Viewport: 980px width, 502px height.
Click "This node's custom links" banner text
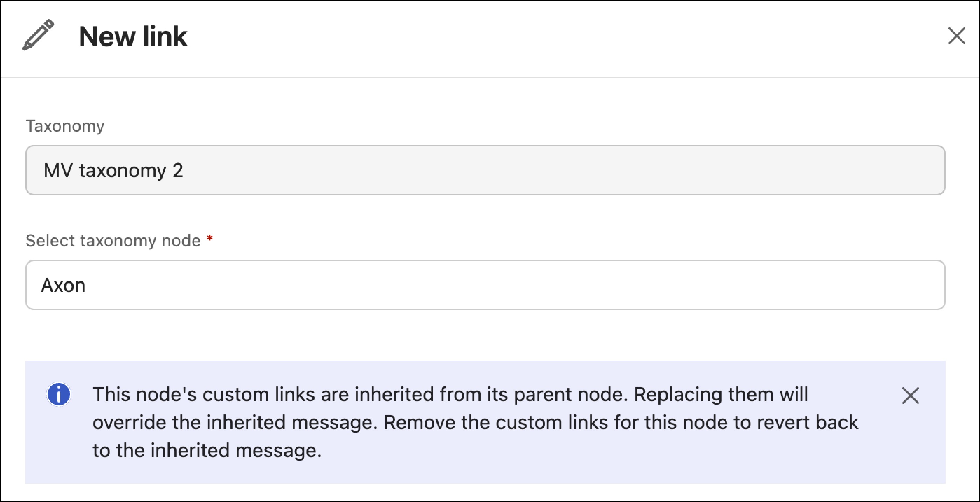click(x=203, y=395)
